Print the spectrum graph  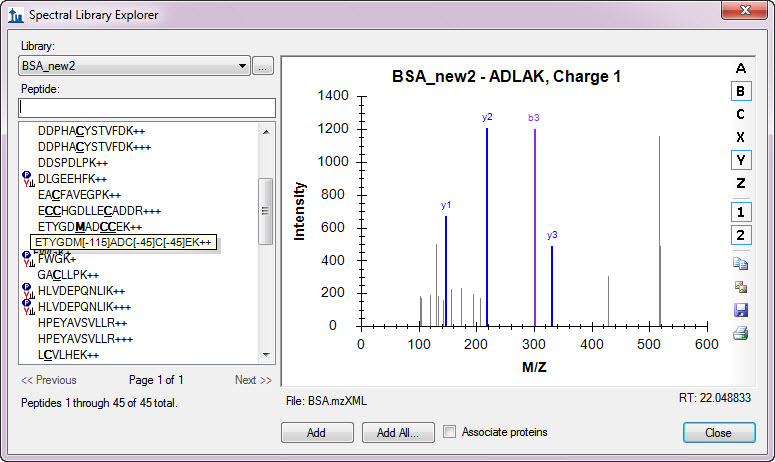[740, 333]
